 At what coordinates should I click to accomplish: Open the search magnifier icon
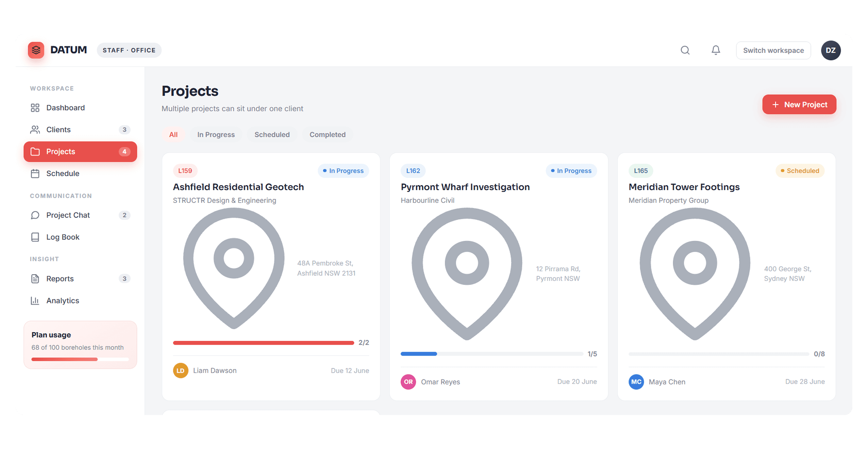coord(685,50)
